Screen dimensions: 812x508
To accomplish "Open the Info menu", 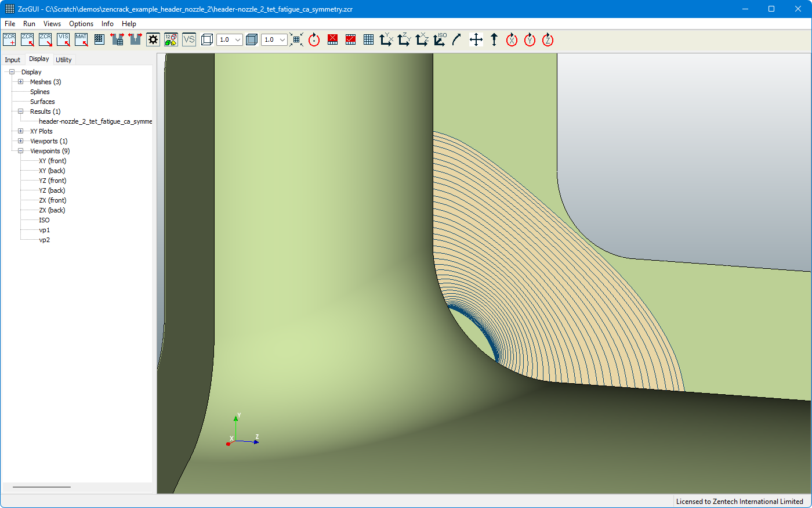I will point(107,24).
